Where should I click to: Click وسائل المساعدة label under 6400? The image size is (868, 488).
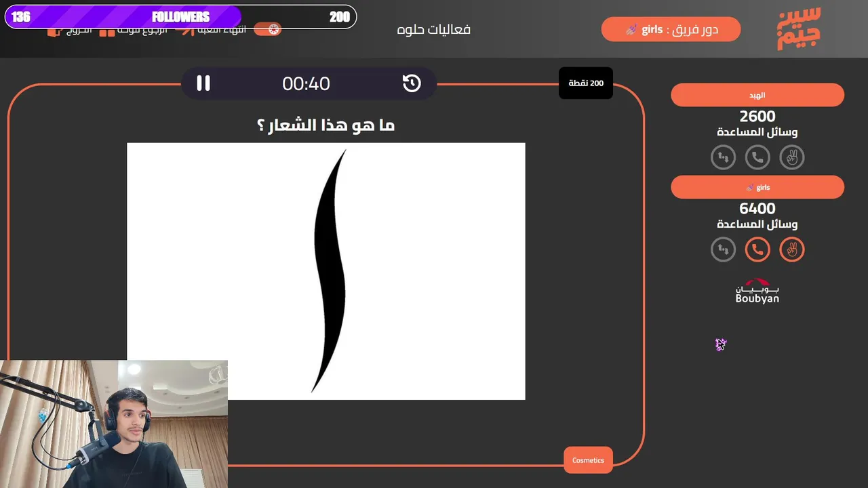757,224
